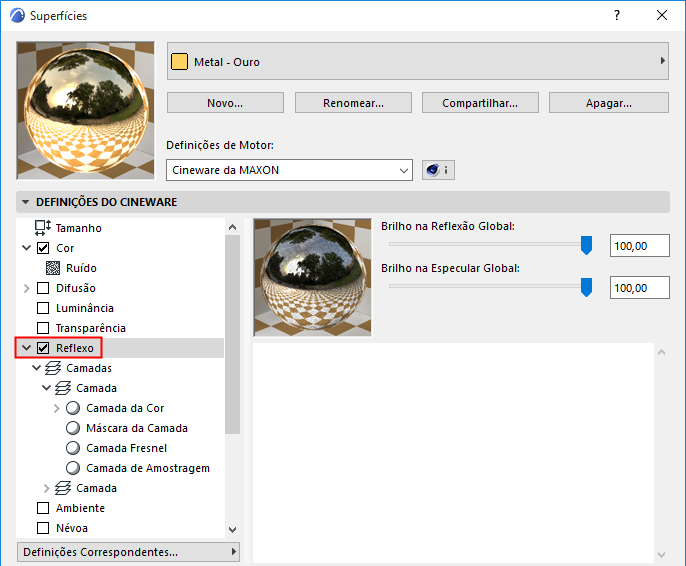
Task: Click the collapsed Camada layer icon near Ambiente
Action: click(63, 488)
